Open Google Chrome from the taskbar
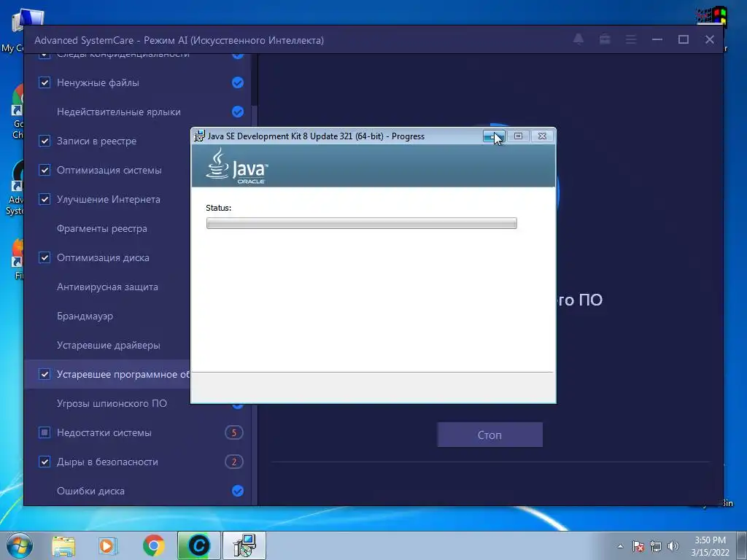Image resolution: width=747 pixels, height=560 pixels. pyautogui.click(x=153, y=545)
